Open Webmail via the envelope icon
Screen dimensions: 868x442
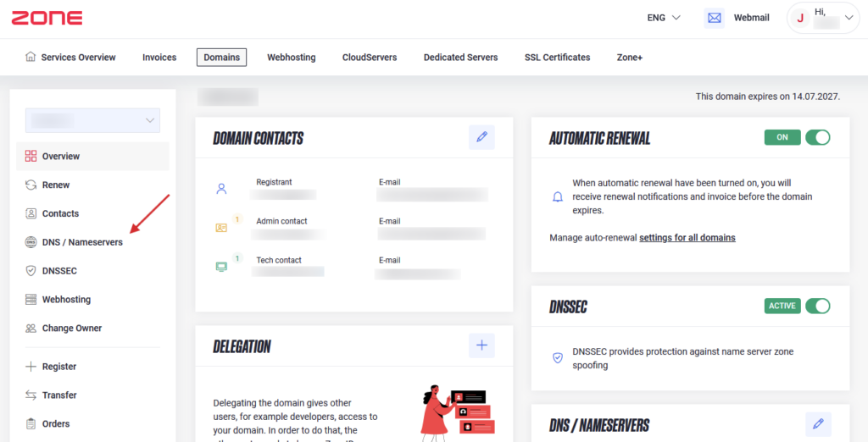click(x=715, y=18)
